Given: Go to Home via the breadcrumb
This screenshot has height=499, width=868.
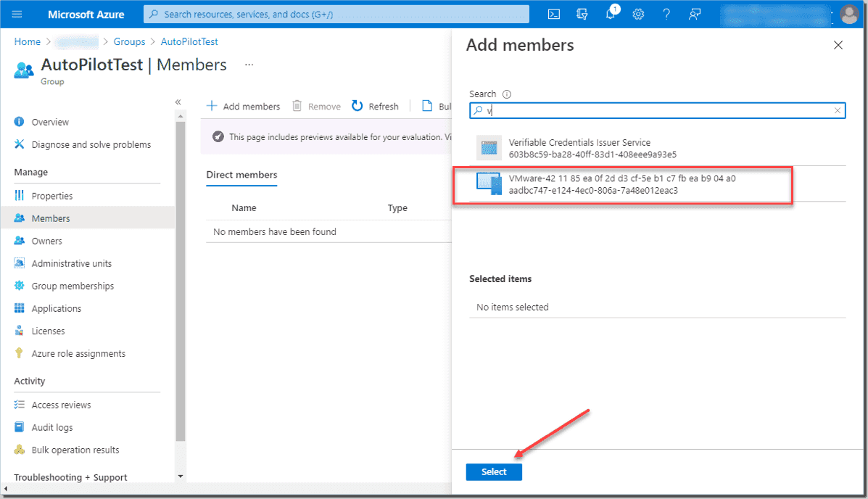Looking at the screenshot, I should [x=27, y=41].
